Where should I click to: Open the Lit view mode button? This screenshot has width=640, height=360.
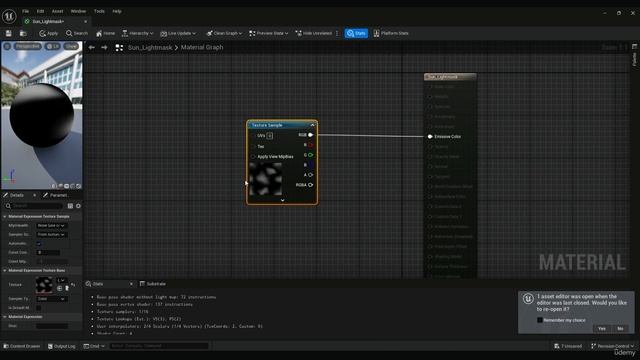click(x=53, y=46)
